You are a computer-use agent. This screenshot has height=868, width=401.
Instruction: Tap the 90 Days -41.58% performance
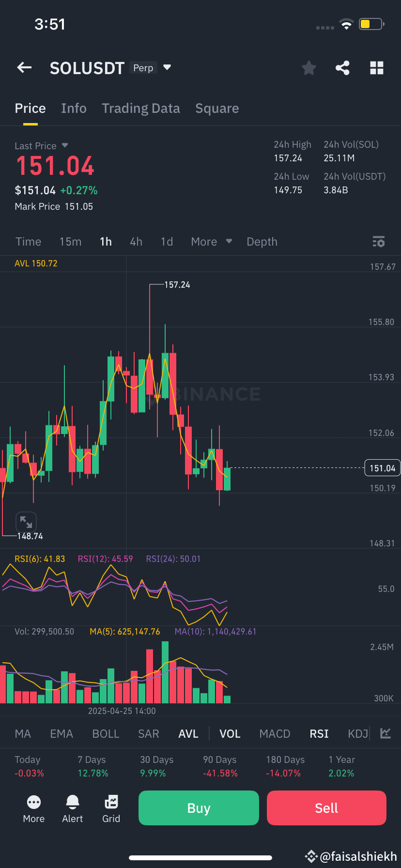click(220, 766)
